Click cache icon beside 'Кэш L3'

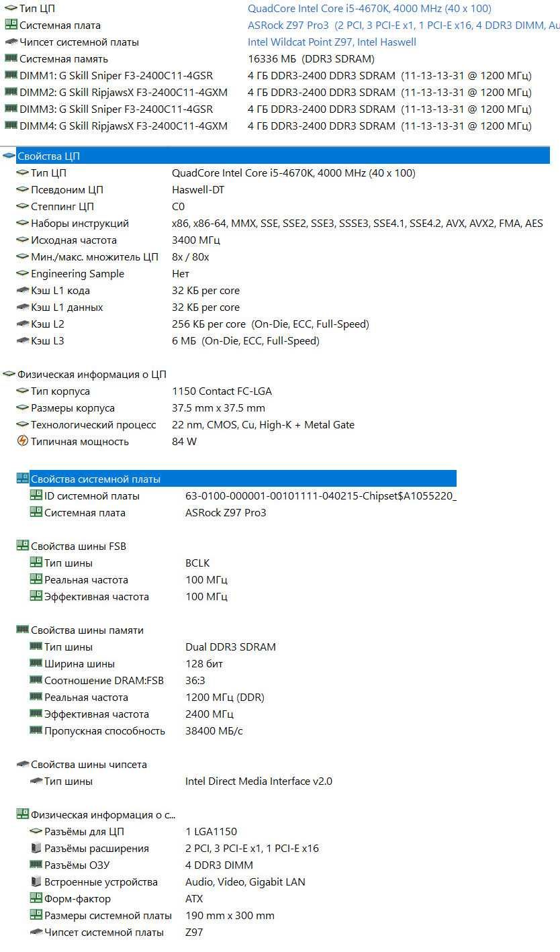point(22,341)
